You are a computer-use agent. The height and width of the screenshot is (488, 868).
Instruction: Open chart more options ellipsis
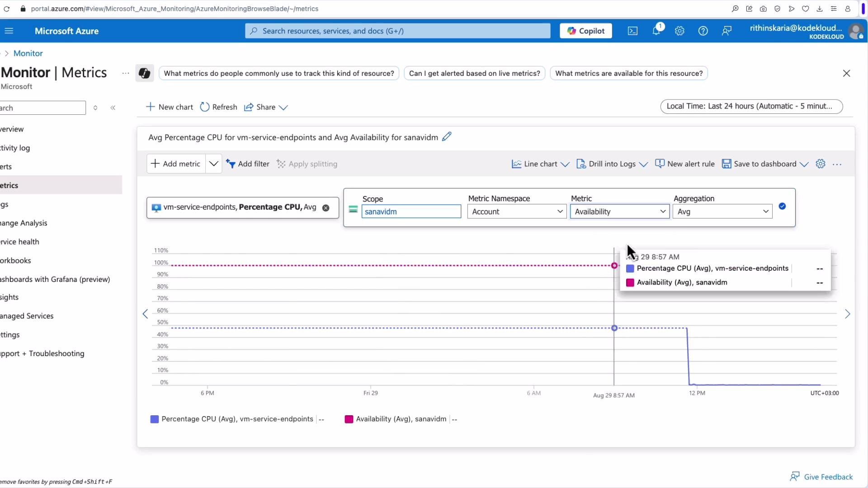[837, 164]
